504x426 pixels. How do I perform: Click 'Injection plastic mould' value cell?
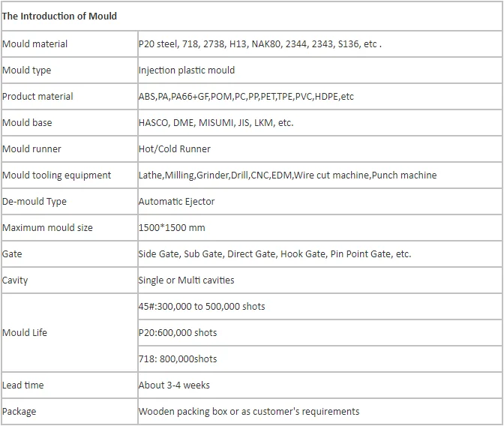click(x=319, y=70)
